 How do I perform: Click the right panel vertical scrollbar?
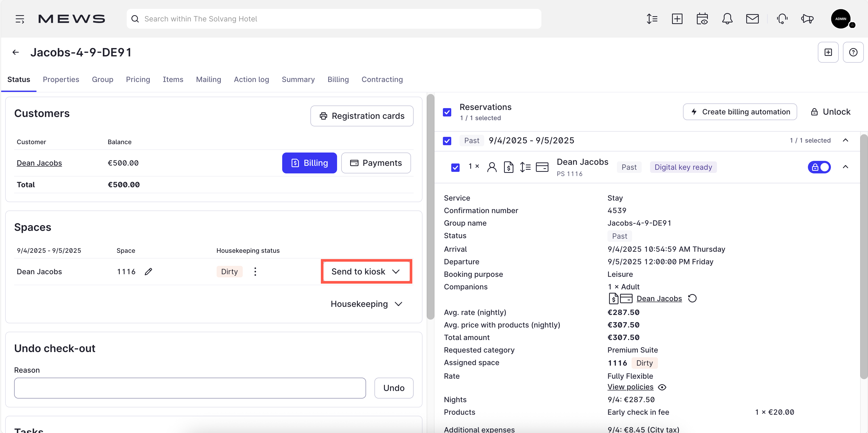click(x=864, y=256)
